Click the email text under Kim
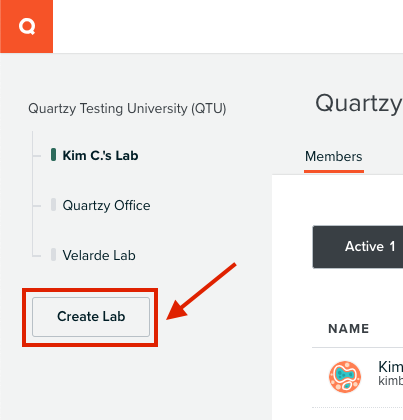The width and height of the screenshot is (403, 420). 390,381
